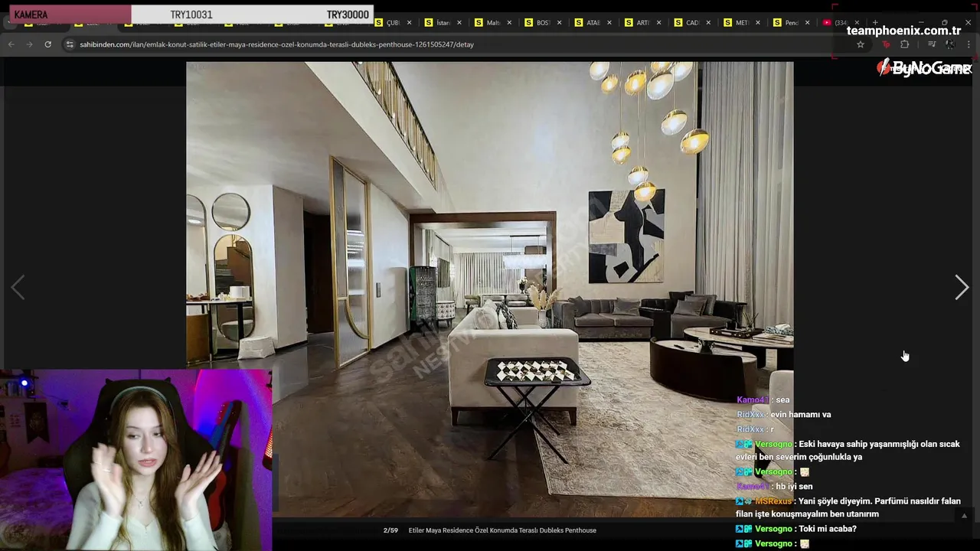Switch to the METI tab
Screen dimensions: 980x551
742,23
